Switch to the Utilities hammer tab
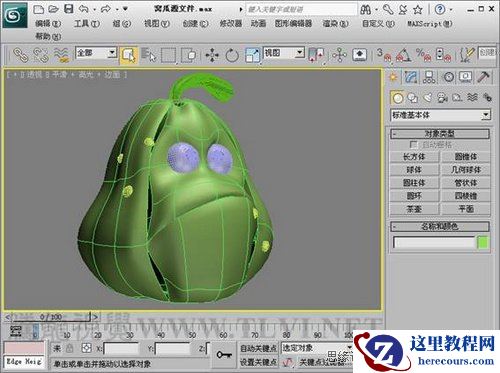The image size is (500, 373). (x=483, y=77)
